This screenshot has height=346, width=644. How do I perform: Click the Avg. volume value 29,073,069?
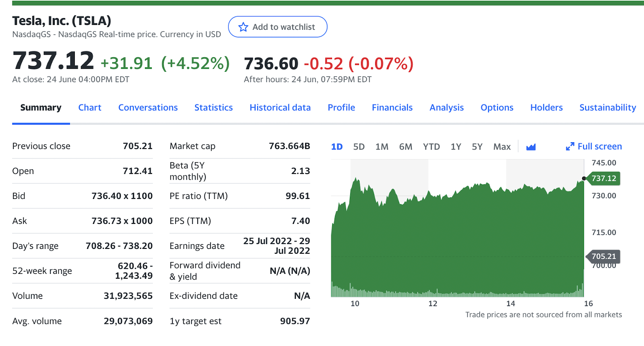pyautogui.click(x=128, y=321)
